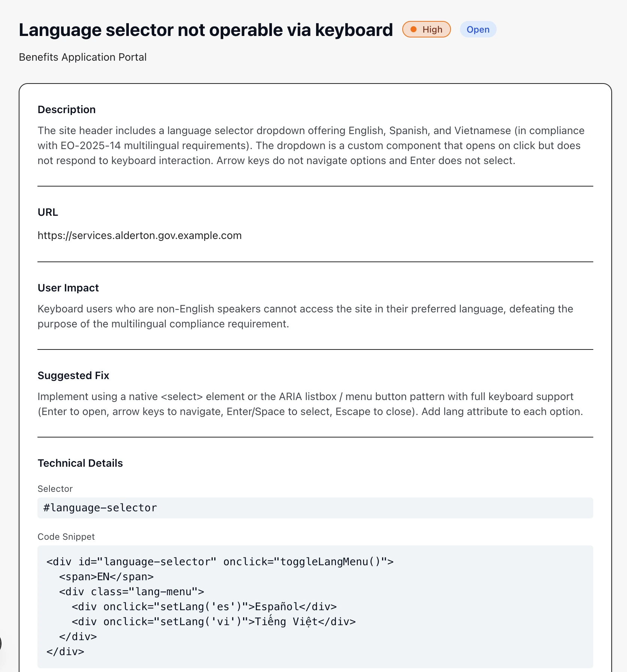Click the Tiếng Việt code line

[x=213, y=621]
